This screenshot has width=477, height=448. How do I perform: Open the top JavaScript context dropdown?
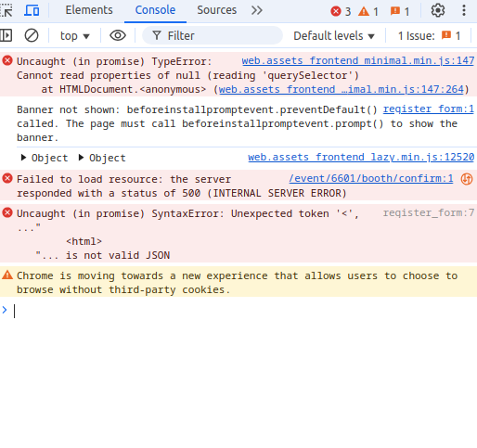pyautogui.click(x=74, y=36)
